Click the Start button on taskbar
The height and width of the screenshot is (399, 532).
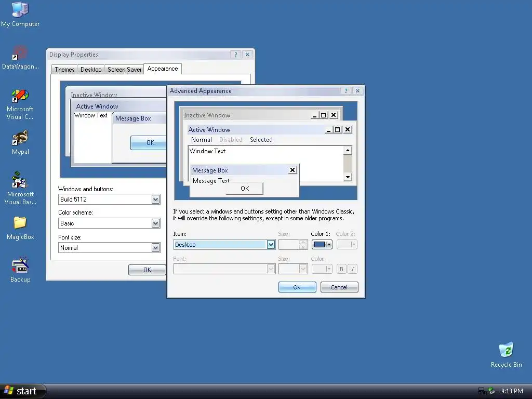point(22,391)
